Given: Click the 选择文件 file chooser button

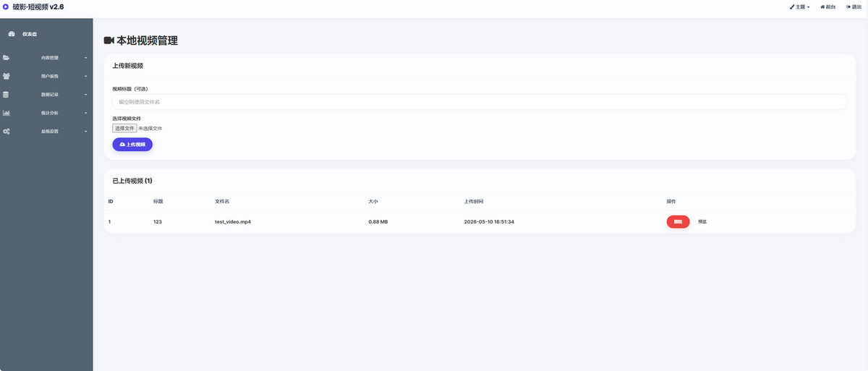Looking at the screenshot, I should click(x=124, y=128).
